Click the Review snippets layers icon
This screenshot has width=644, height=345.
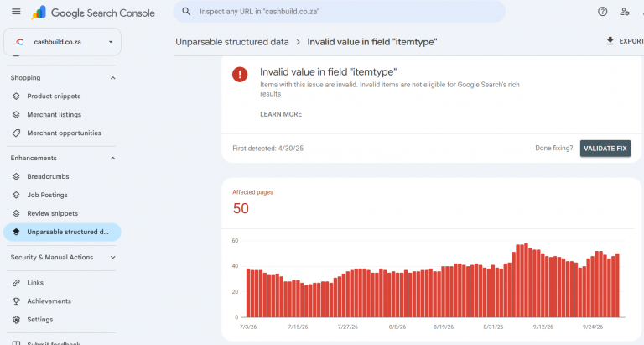tap(16, 213)
